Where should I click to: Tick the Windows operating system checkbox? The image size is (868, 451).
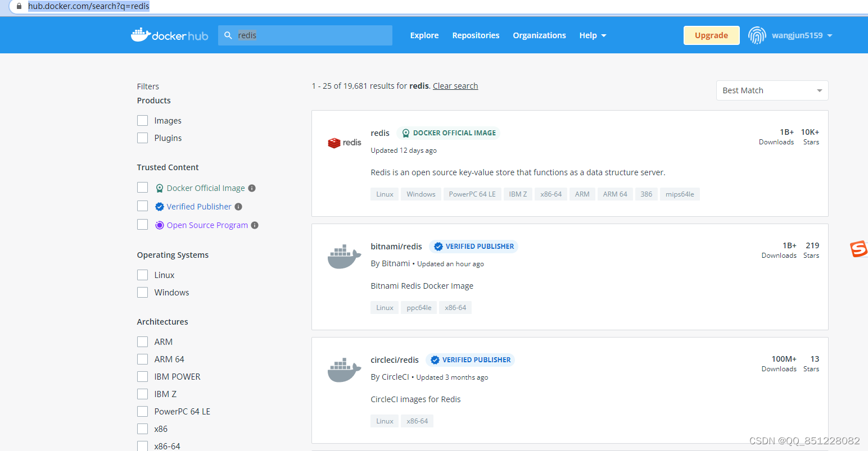click(143, 293)
